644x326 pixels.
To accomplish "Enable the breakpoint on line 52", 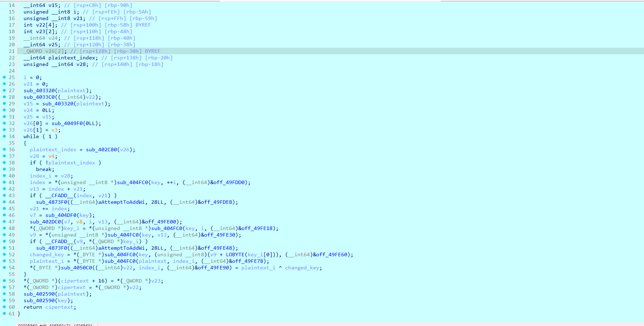I will 3,255.
